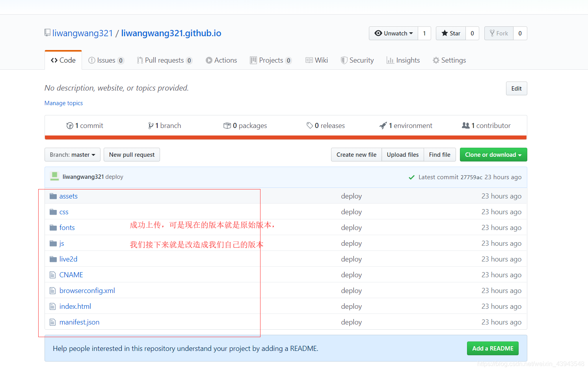Open the browserconfig.xml file
Viewport: 588px width, 371px height.
pyautogui.click(x=87, y=291)
